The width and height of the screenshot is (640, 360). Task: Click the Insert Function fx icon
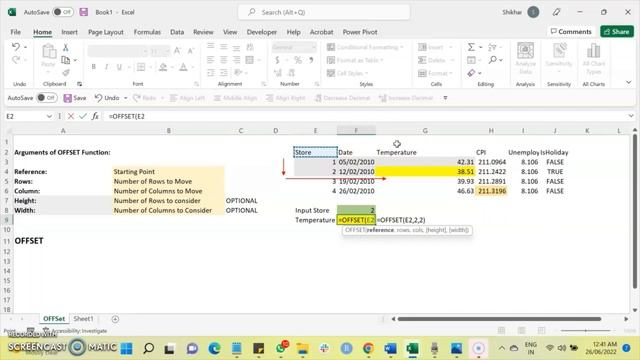(95, 116)
